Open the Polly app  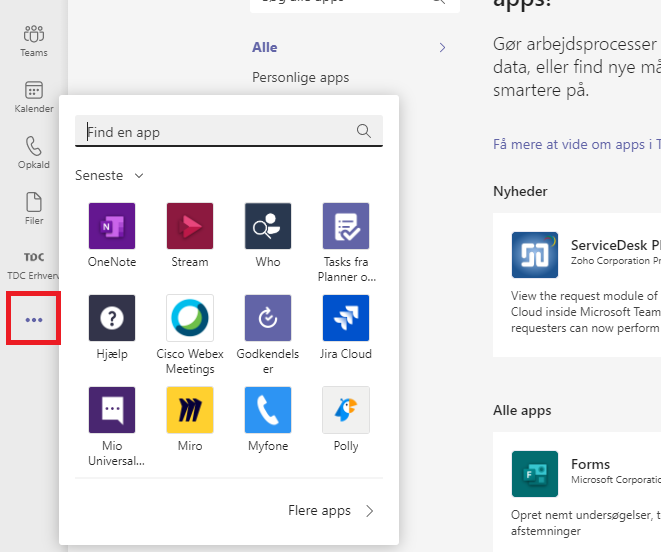tap(346, 419)
